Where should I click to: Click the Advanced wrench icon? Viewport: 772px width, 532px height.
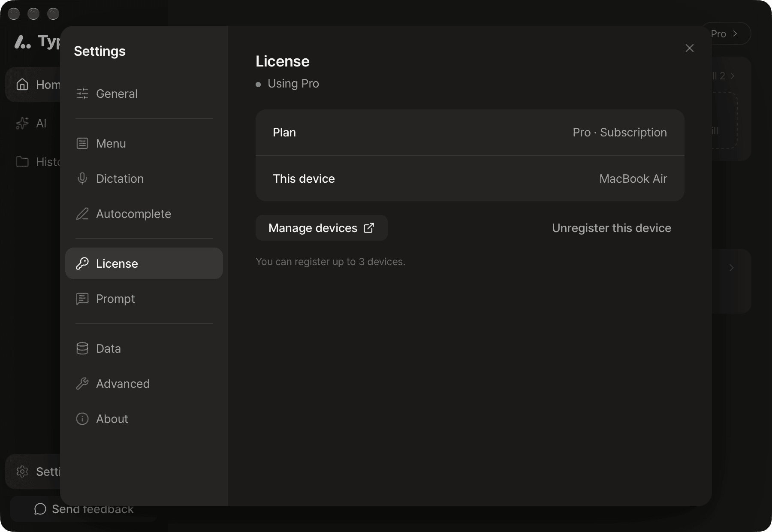(82, 384)
